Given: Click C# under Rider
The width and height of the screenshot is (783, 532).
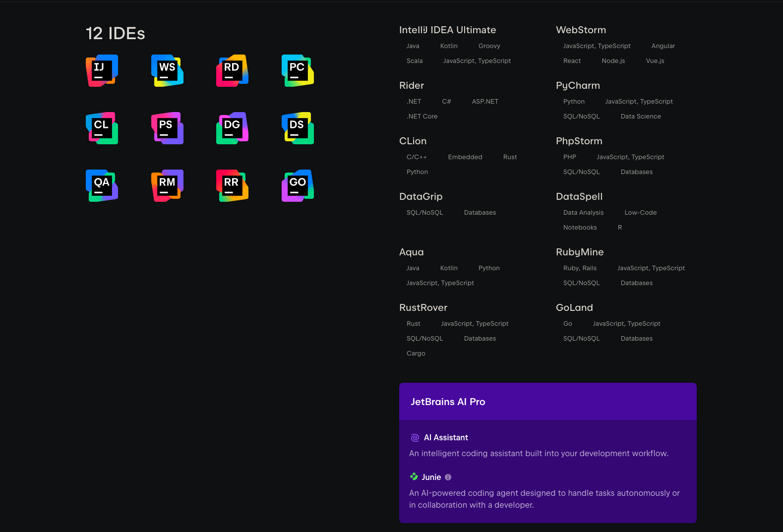Looking at the screenshot, I should (x=447, y=102).
